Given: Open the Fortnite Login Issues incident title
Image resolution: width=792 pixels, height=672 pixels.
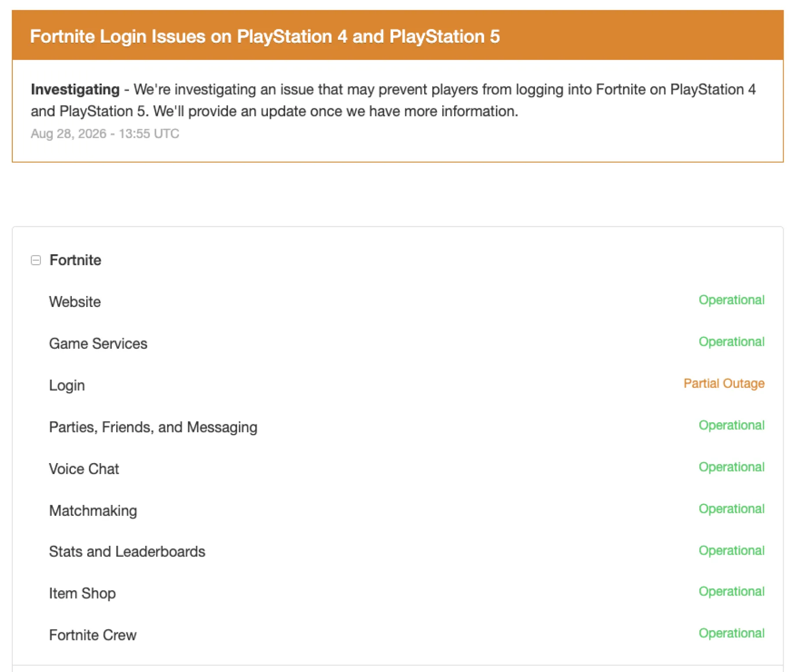Looking at the screenshot, I should click(265, 37).
